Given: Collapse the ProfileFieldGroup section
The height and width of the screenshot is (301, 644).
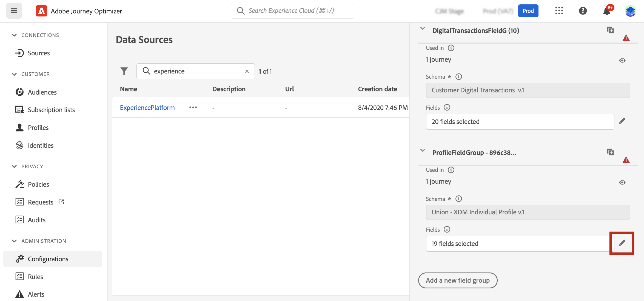Looking at the screenshot, I should coord(423,150).
